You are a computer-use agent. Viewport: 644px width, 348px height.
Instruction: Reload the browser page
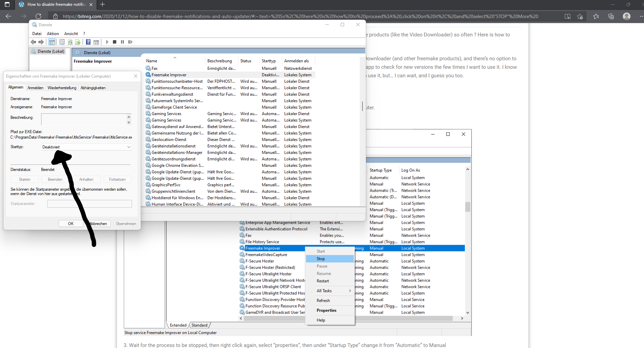point(38,16)
